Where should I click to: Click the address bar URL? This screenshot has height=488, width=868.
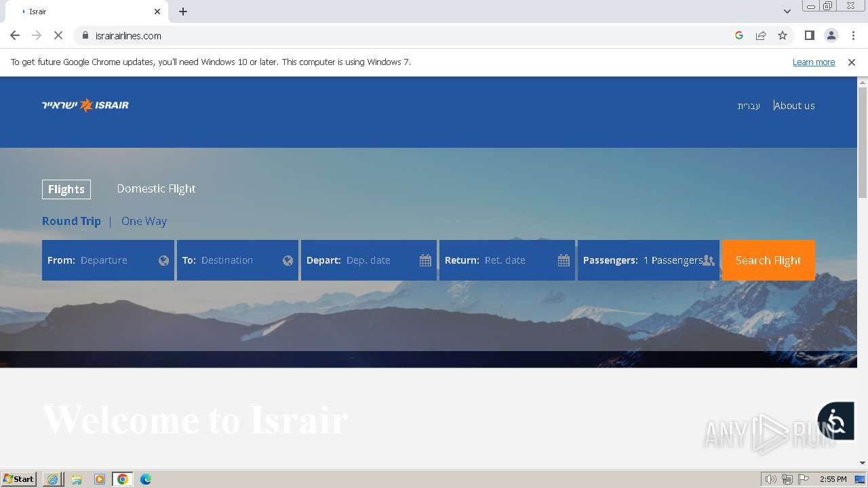[128, 36]
